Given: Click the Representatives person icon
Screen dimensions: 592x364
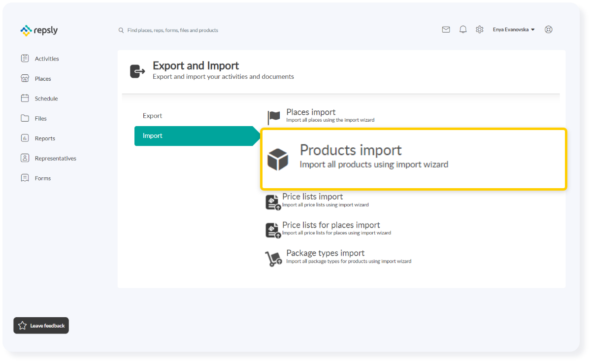Looking at the screenshot, I should click(25, 158).
